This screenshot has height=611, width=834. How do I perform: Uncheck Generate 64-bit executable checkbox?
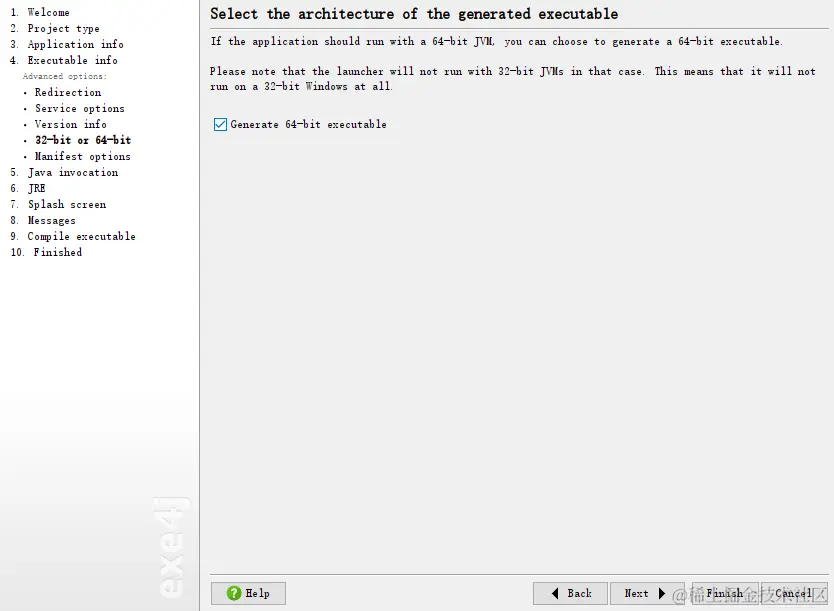tap(220, 124)
